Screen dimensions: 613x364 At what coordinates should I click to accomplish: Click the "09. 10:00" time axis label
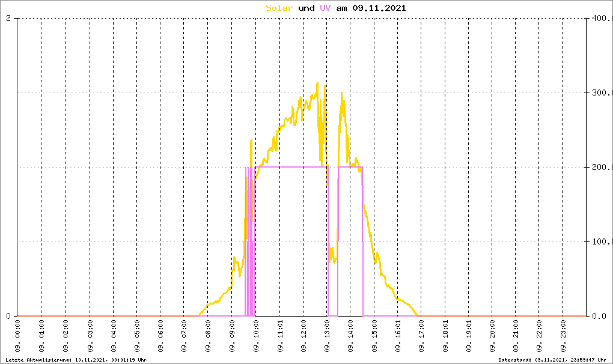tap(256, 336)
